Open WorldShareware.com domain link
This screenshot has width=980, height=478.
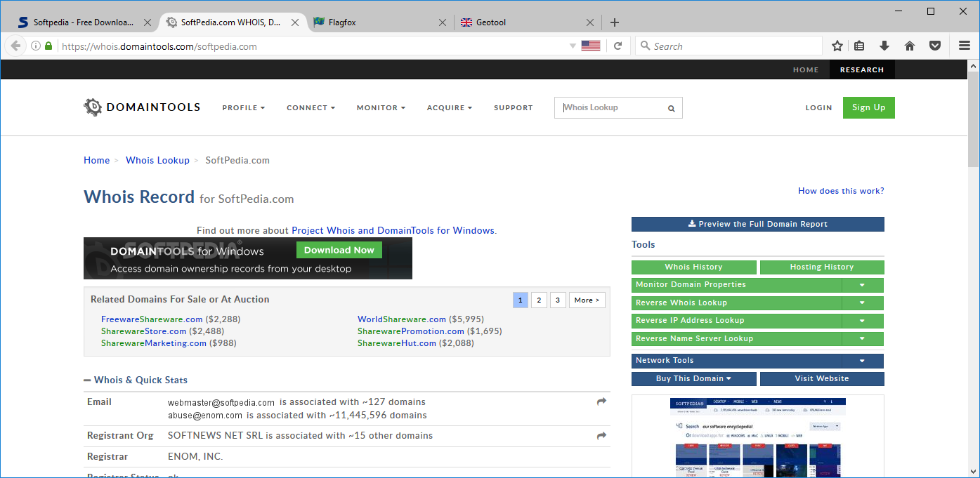(x=402, y=319)
